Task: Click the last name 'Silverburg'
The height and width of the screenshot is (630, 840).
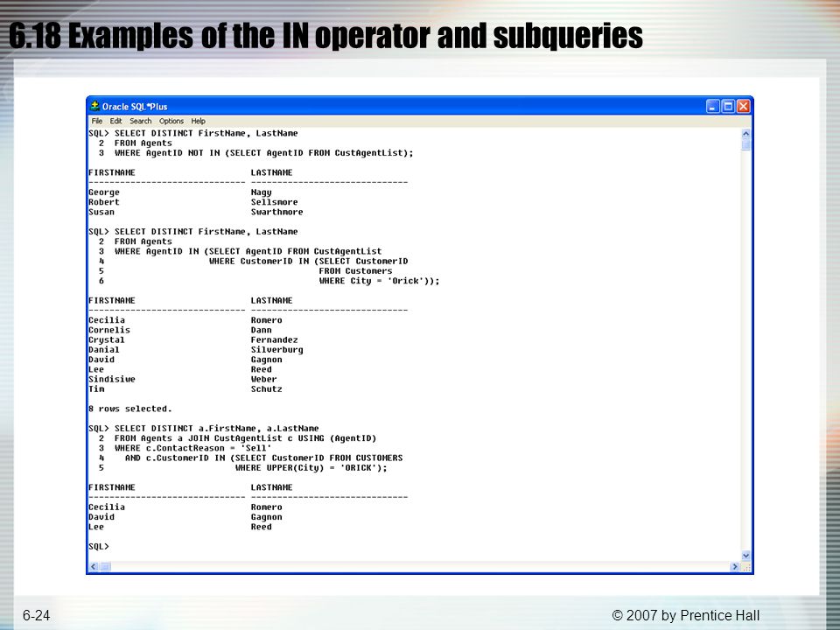Action: pyautogui.click(x=277, y=349)
